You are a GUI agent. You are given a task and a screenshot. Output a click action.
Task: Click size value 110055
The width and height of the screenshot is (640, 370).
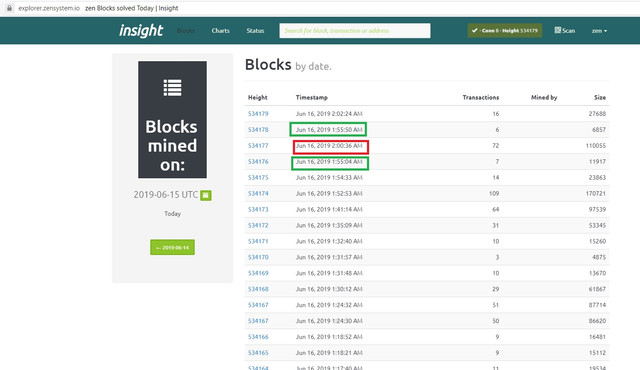[x=596, y=146]
